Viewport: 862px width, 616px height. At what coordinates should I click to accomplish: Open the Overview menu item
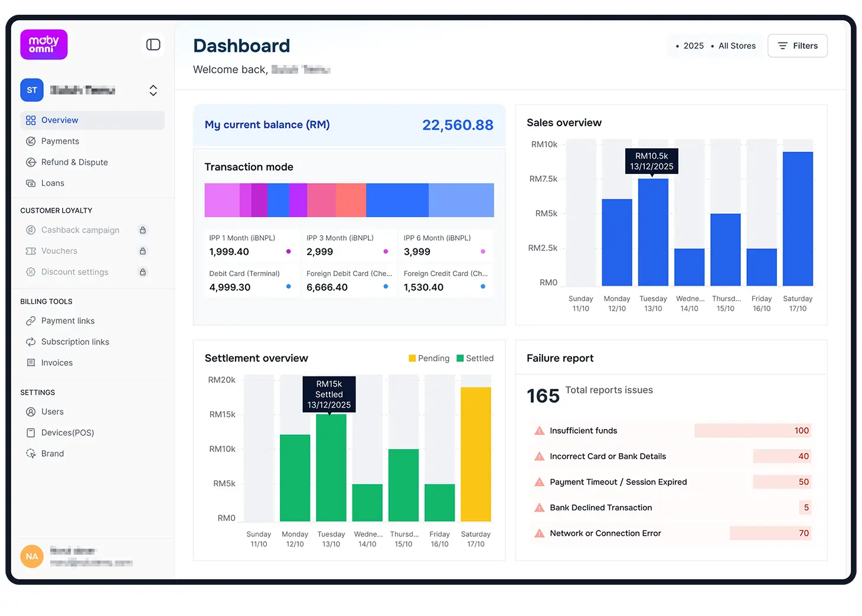pos(59,120)
